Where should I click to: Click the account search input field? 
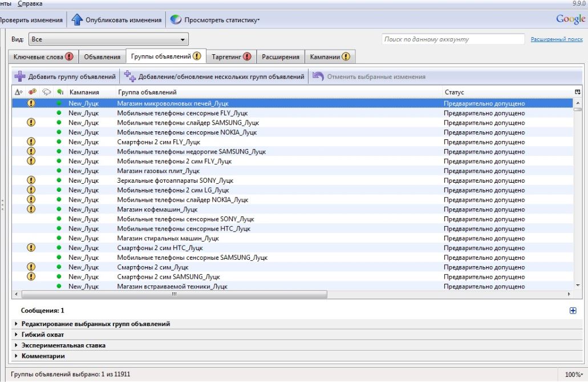point(453,39)
